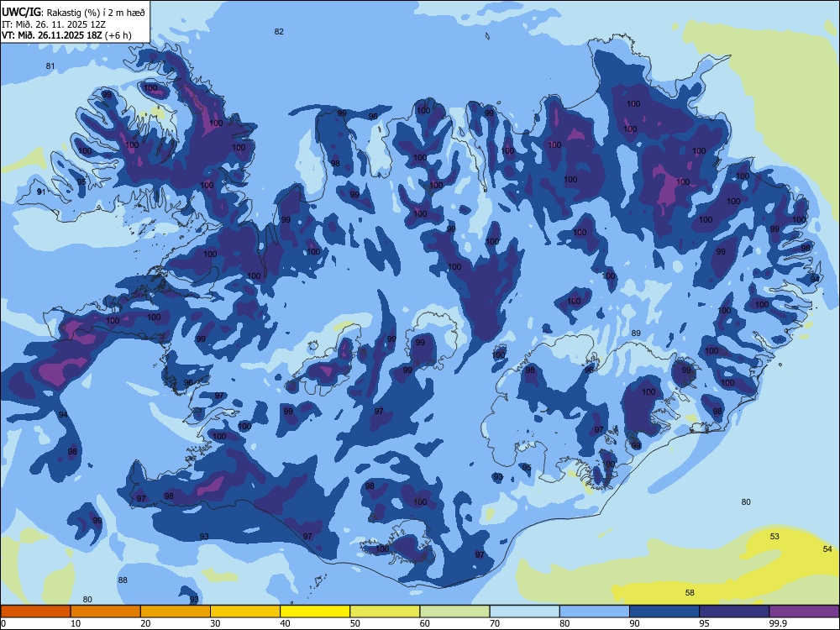Click the light blue 80–90 legend swatch
The width and height of the screenshot is (840, 630).
point(595,612)
